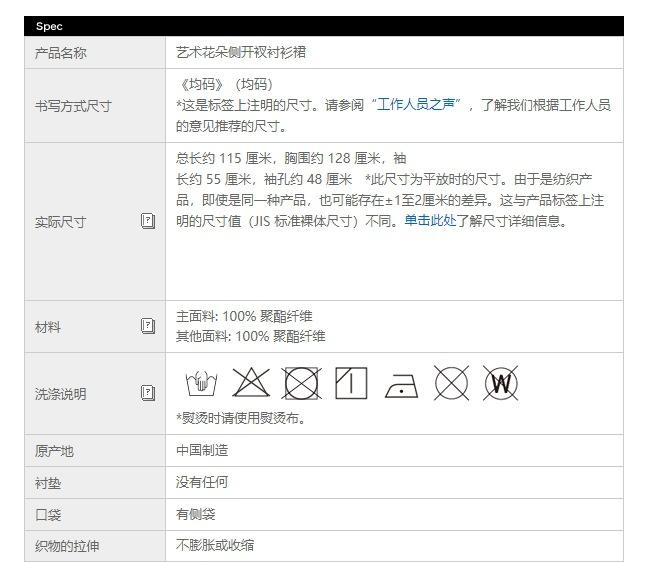Click the crossed-out triangle no-bleach symbol
This screenshot has width=648, height=562.
pos(251,383)
